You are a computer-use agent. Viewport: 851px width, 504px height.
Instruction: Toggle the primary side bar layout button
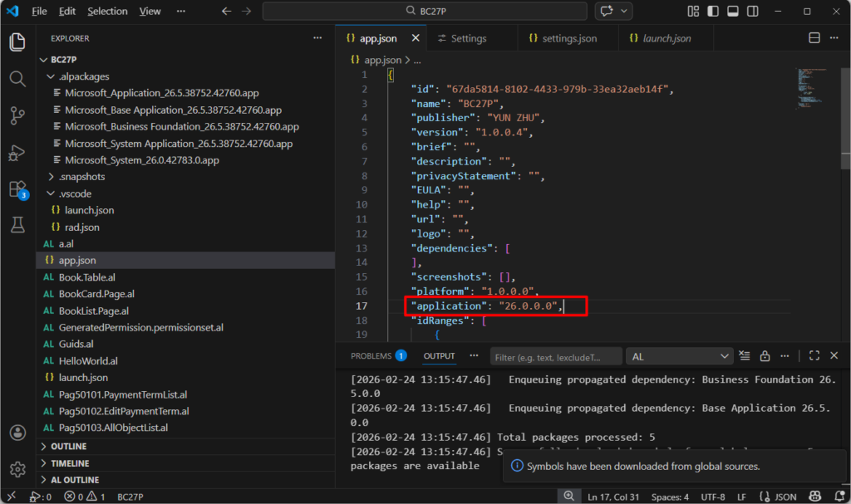[712, 12]
